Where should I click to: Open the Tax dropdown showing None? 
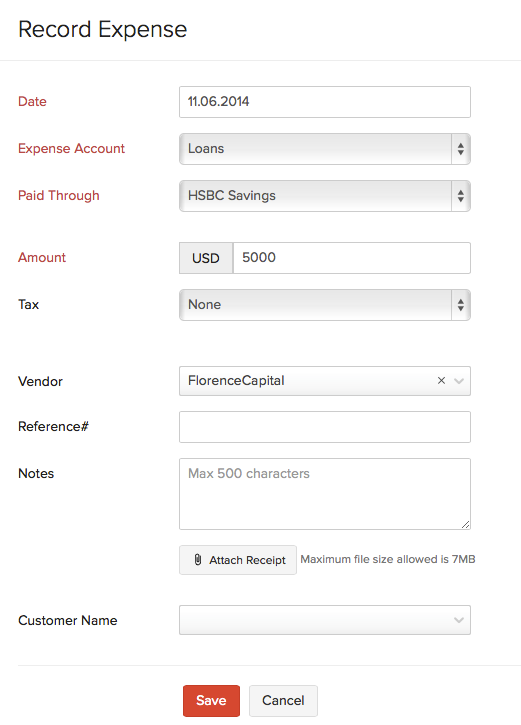(325, 305)
